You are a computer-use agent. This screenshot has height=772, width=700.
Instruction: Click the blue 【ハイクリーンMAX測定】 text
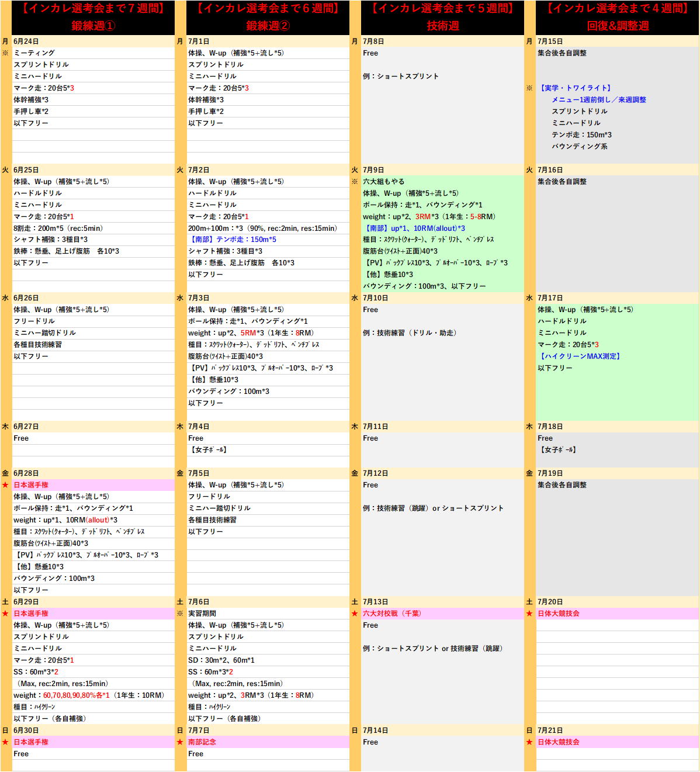(579, 356)
